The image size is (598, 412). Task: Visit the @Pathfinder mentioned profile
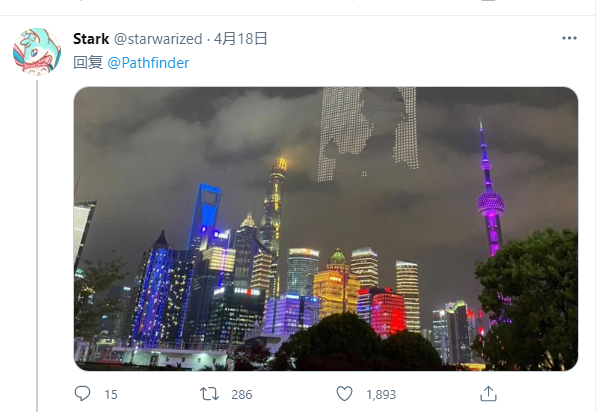click(148, 63)
